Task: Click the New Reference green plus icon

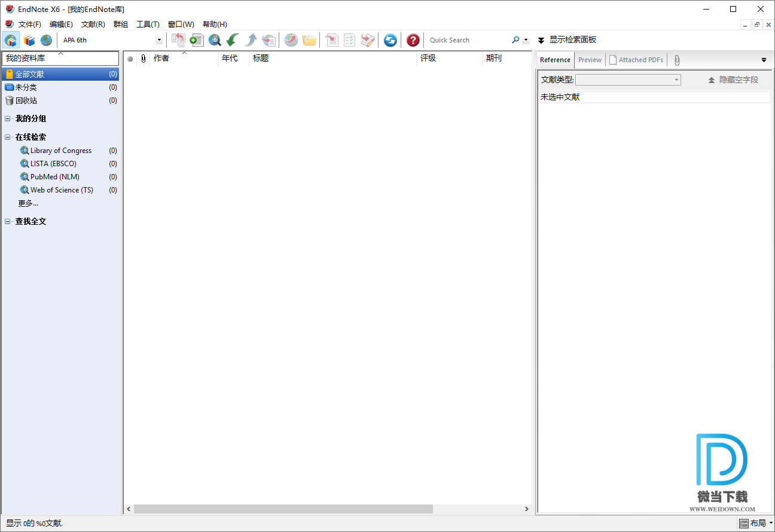Action: [196, 40]
